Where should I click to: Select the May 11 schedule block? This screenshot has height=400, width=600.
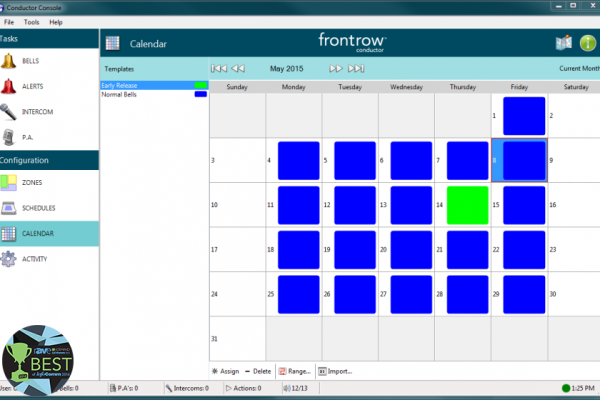click(x=298, y=205)
